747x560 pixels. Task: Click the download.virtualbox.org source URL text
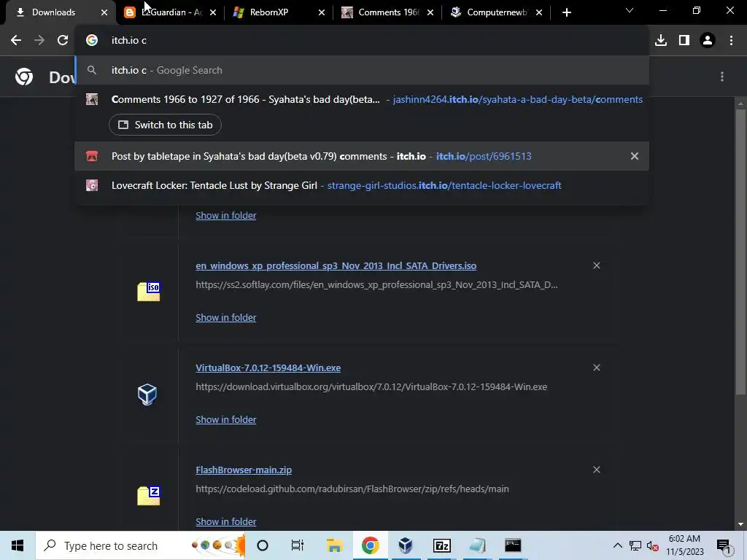(x=371, y=386)
